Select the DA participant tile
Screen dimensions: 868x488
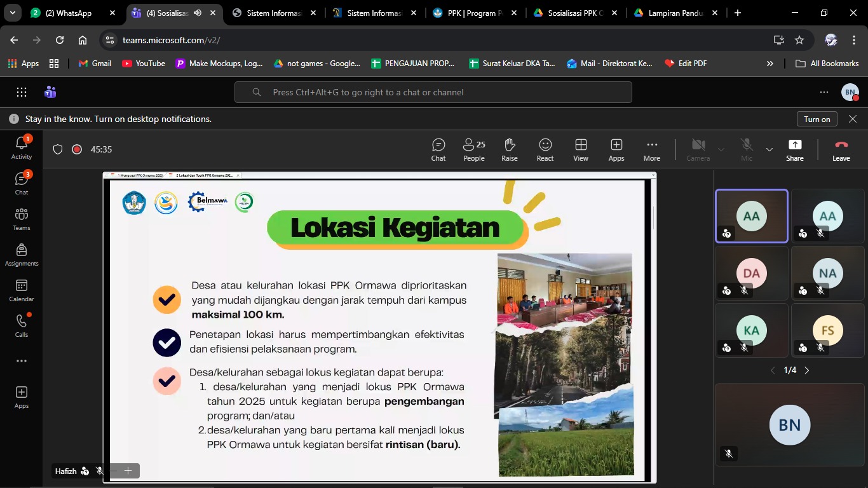point(752,273)
